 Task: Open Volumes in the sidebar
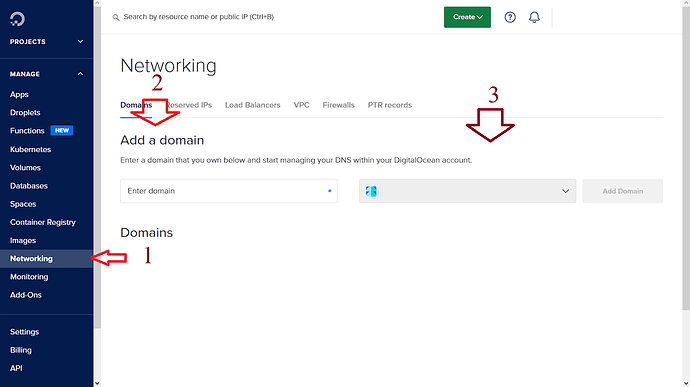[x=25, y=168]
